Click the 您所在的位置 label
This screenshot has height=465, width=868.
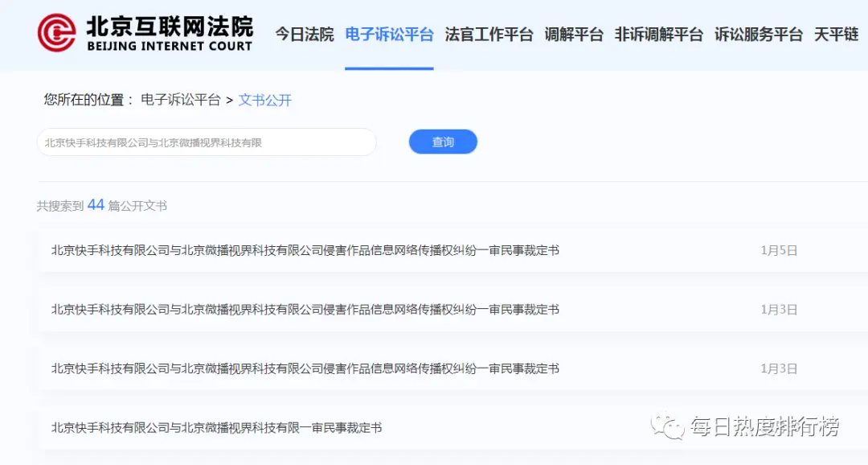click(x=84, y=100)
